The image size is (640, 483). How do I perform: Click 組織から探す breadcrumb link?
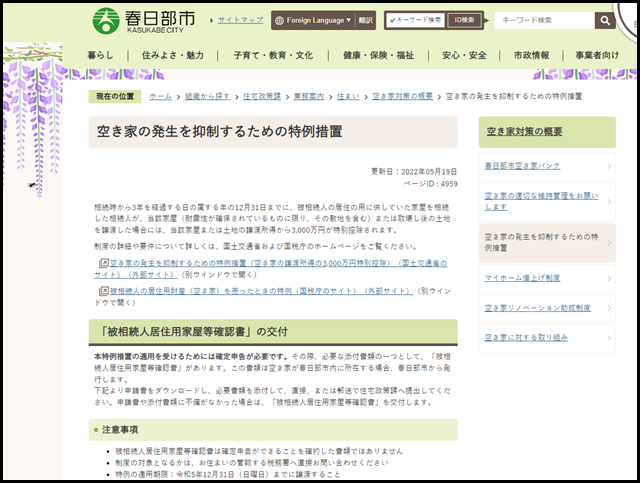207,96
